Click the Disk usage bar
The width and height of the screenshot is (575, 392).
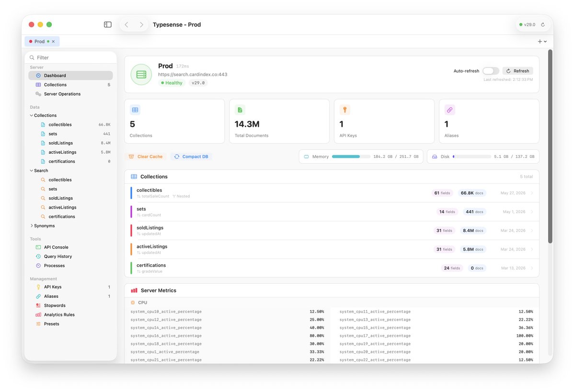pos(472,157)
